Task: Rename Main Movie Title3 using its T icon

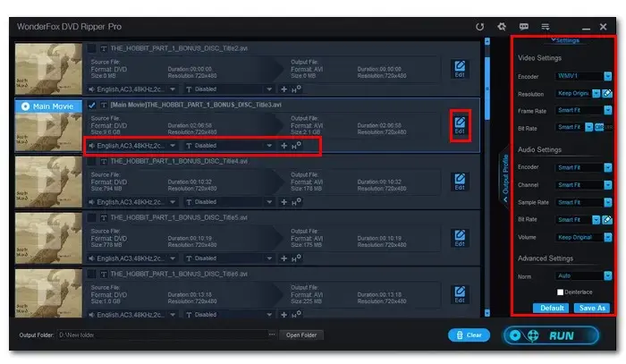Action: [104, 105]
